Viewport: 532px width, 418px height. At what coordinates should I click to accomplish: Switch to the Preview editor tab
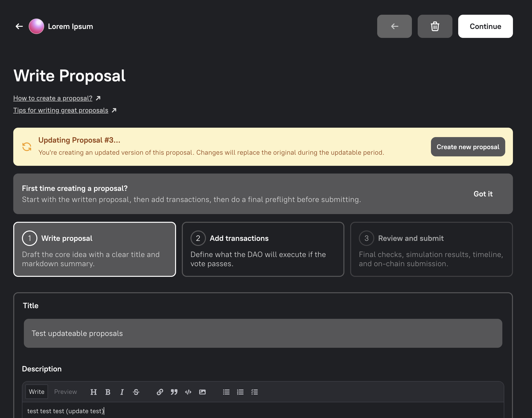tap(66, 391)
